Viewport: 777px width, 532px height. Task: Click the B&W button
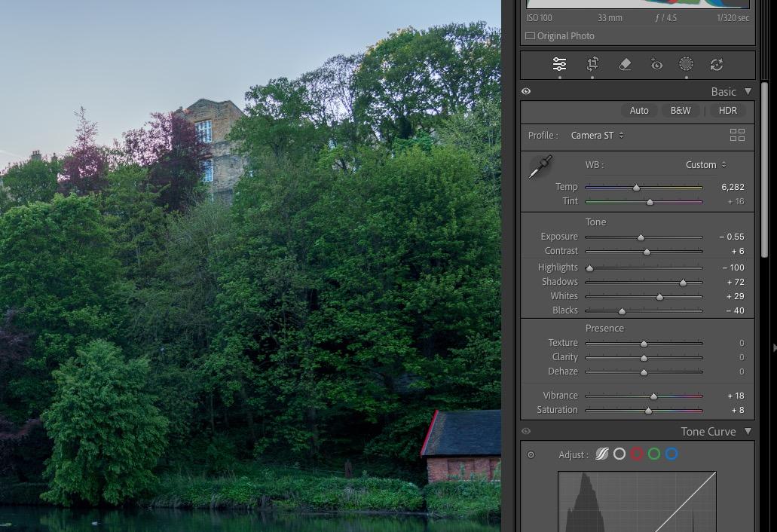pos(681,111)
